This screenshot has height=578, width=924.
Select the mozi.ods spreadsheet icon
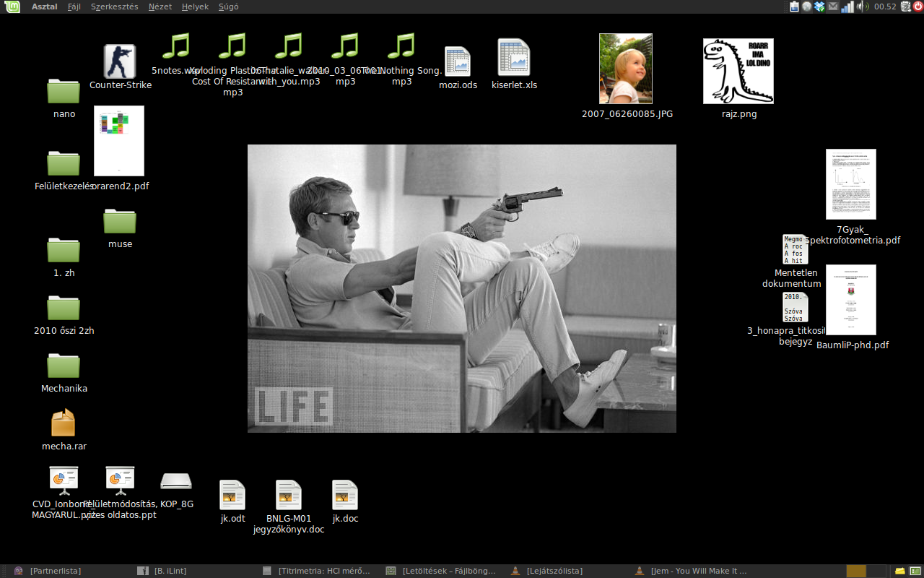point(458,61)
